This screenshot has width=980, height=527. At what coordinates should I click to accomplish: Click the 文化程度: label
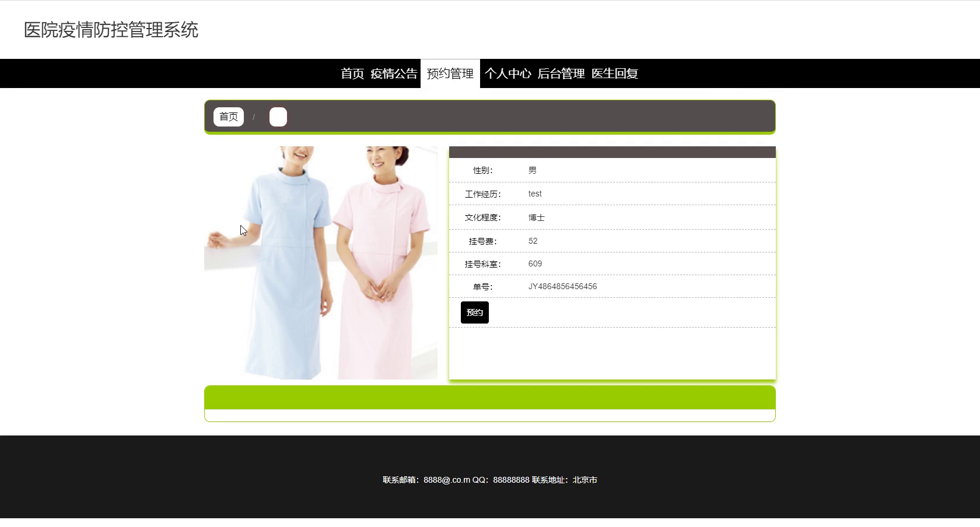pyautogui.click(x=483, y=217)
